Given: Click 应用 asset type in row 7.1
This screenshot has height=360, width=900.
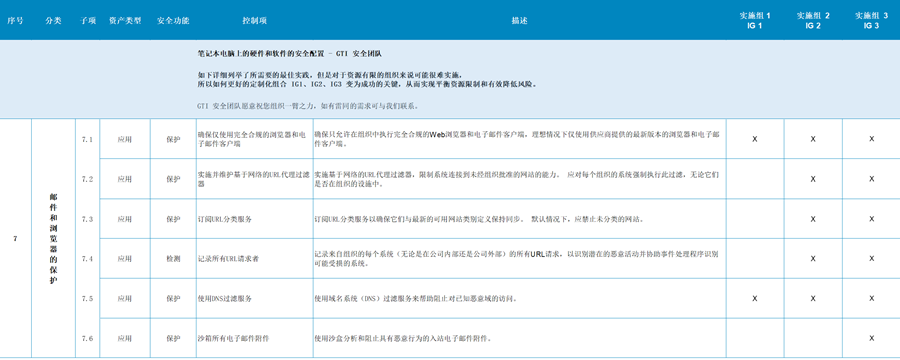Looking at the screenshot, I should click(x=125, y=139).
